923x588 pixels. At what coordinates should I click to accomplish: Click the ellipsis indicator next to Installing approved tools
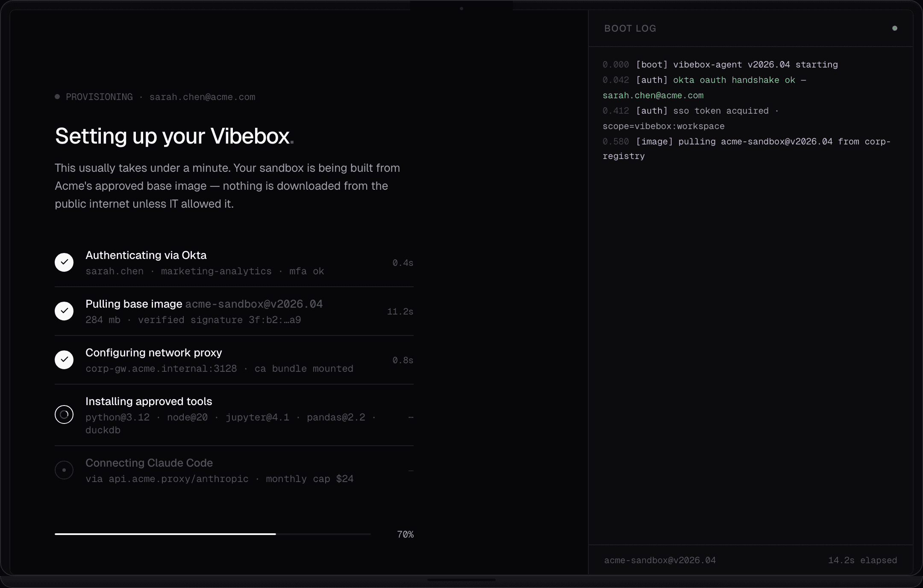tap(411, 417)
